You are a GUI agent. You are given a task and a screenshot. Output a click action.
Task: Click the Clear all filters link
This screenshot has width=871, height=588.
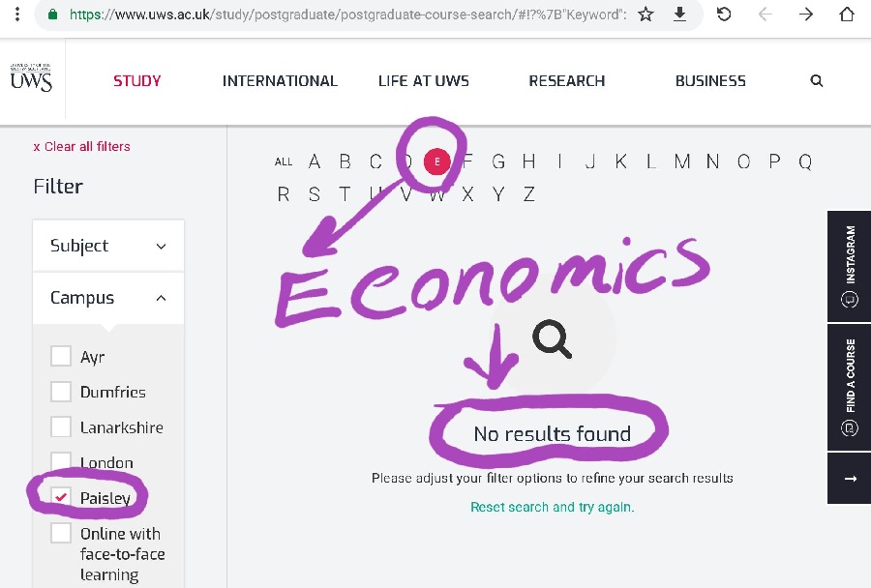(x=81, y=147)
